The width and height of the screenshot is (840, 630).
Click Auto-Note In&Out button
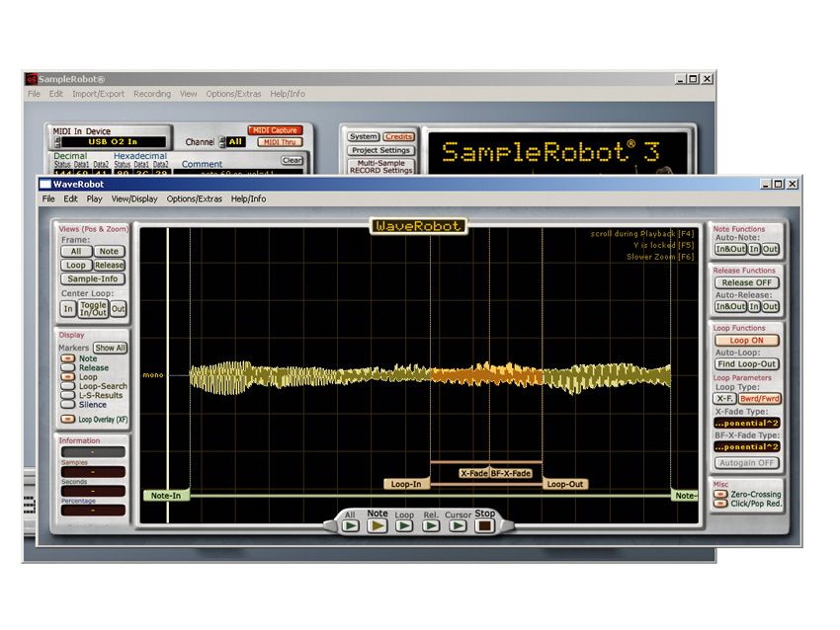click(x=730, y=249)
